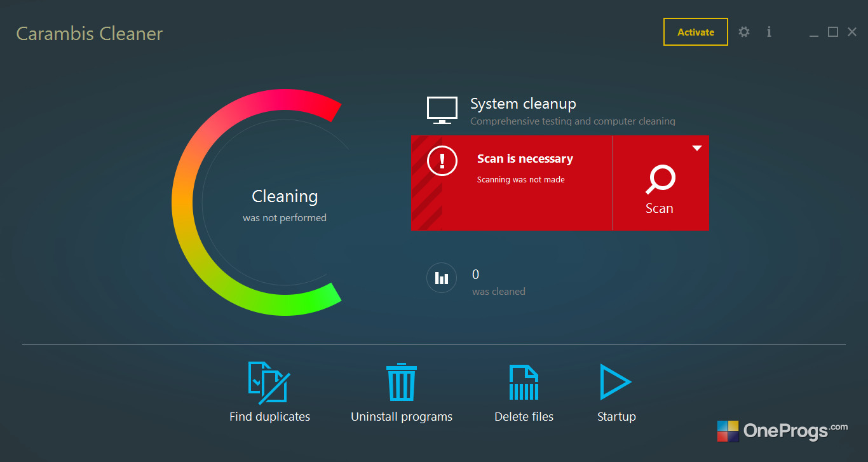Click the '0' cleaned counter value
This screenshot has height=462, width=868.
tap(476, 275)
